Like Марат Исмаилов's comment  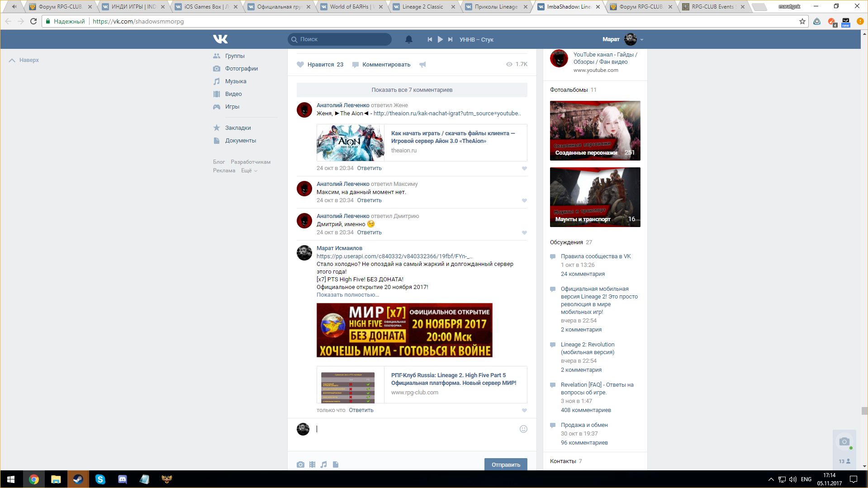524,411
